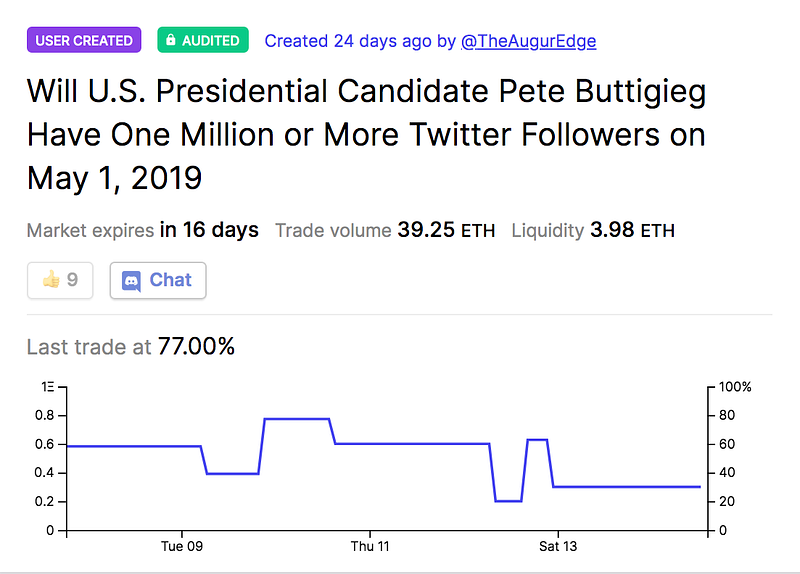Click the Discord logo icon beside Chat
The width and height of the screenshot is (800, 574).
(x=131, y=281)
